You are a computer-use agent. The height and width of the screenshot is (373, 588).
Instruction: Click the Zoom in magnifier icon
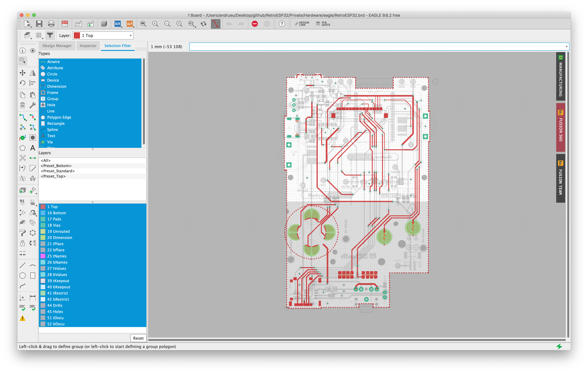point(155,24)
